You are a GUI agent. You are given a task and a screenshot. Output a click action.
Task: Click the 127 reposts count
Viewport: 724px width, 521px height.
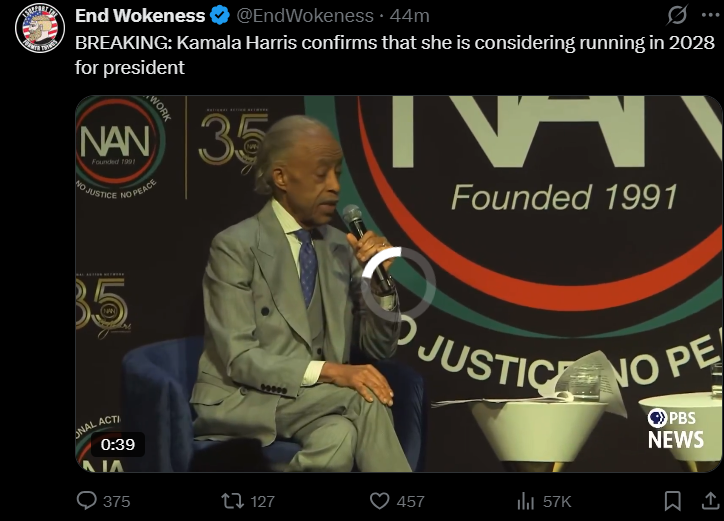point(262,501)
